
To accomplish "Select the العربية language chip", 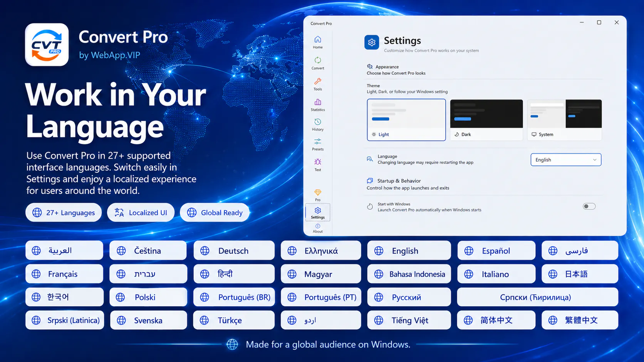I will point(64,250).
